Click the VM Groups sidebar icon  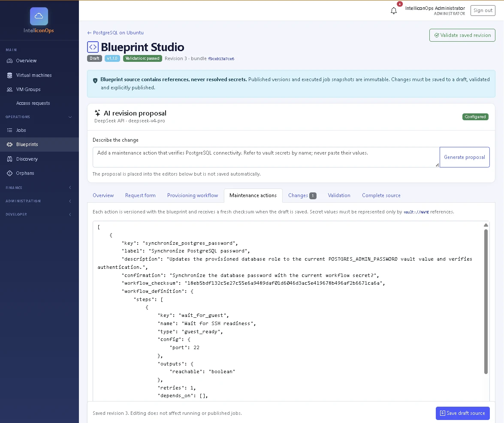pos(9,89)
